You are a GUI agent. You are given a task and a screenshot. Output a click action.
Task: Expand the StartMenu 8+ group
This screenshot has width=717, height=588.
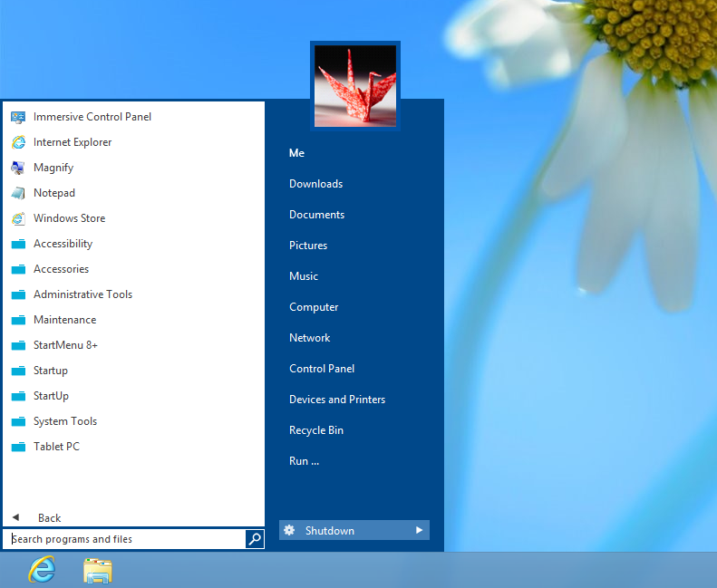65,345
